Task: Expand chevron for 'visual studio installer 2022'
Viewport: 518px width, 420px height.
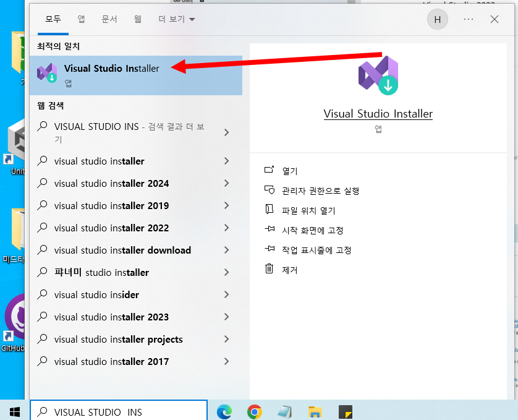Action: (x=227, y=228)
